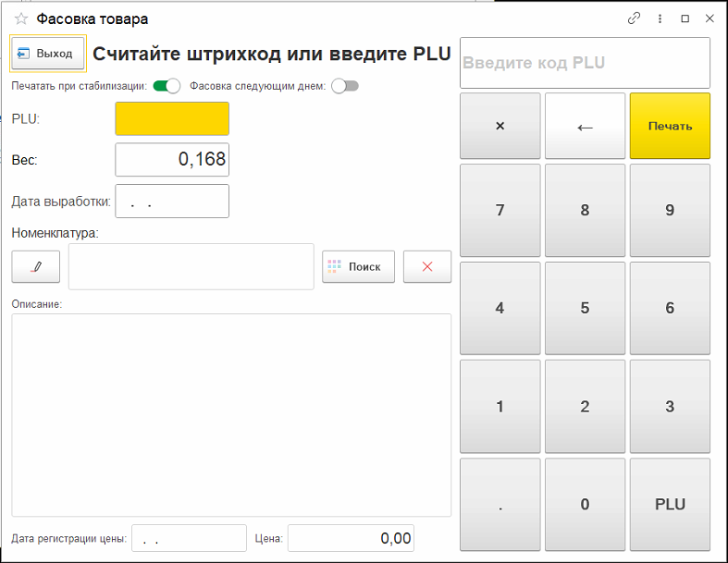Click the Выход exit button
The width and height of the screenshot is (728, 563).
48,54
